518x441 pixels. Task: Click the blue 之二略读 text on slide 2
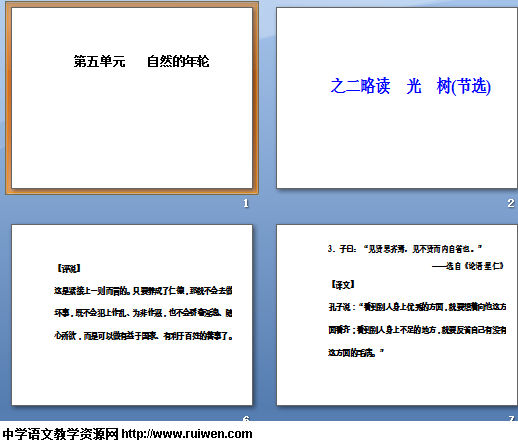pyautogui.click(x=360, y=86)
